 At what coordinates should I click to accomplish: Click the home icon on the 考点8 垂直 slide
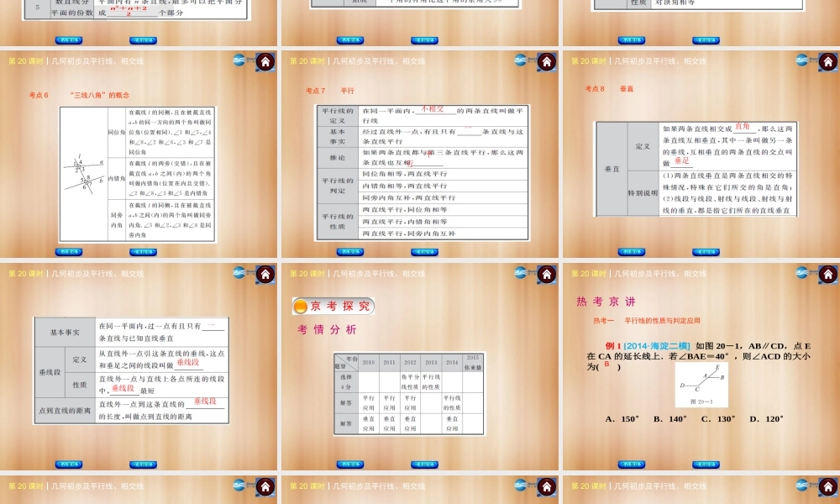tap(828, 62)
